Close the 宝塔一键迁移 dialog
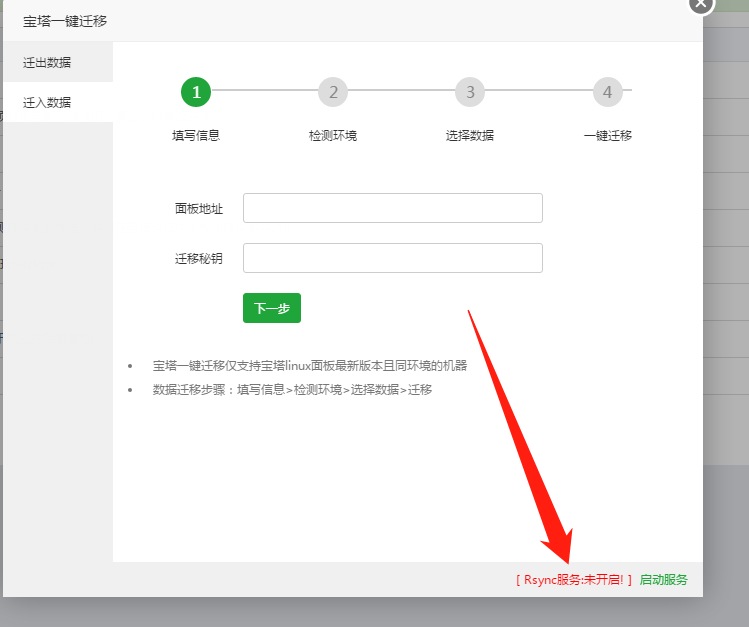Viewport: 749px width, 627px height. (701, 4)
